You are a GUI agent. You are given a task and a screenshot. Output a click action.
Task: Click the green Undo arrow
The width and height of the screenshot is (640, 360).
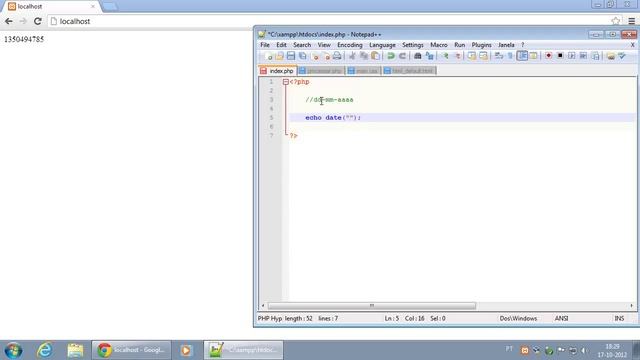391,56
